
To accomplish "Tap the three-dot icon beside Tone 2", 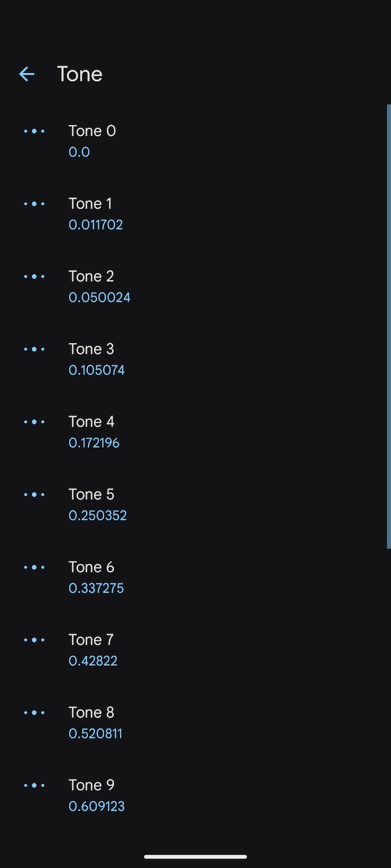I will click(34, 277).
